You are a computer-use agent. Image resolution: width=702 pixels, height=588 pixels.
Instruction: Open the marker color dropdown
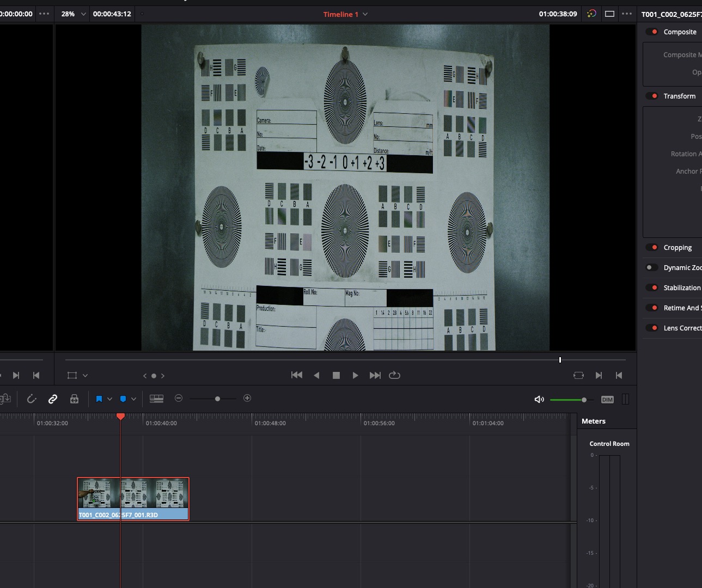pos(133,399)
